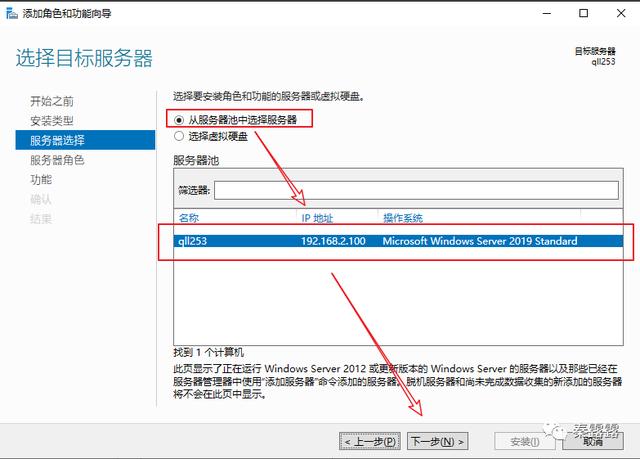Click 下一步(N) next button
The height and width of the screenshot is (459, 640).
click(437, 441)
